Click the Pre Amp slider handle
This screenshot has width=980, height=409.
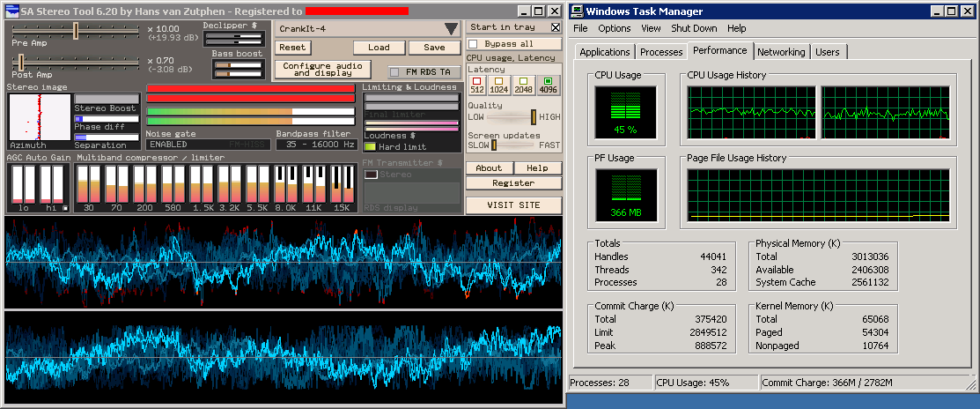coord(76,31)
